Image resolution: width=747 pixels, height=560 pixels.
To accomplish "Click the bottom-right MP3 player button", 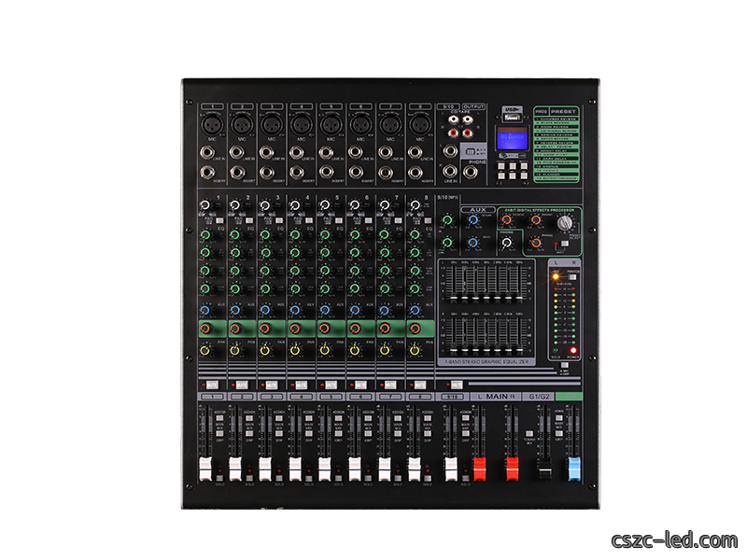I will point(524,175).
